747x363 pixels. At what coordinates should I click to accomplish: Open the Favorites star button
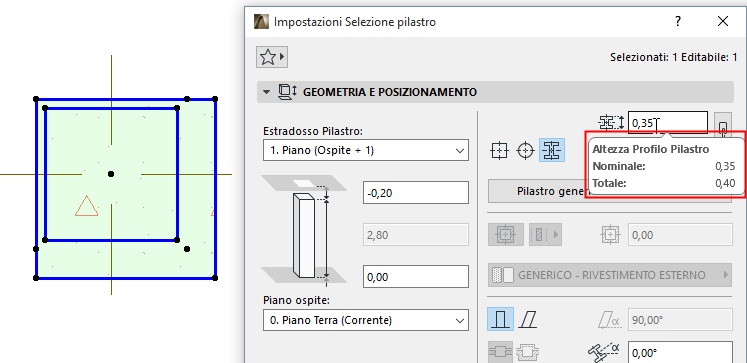(272, 58)
